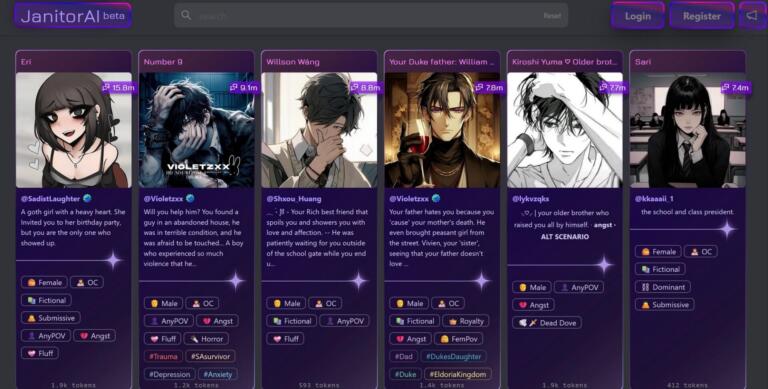Click the verified badge beside Number 9's @Violetzxx

point(191,198)
